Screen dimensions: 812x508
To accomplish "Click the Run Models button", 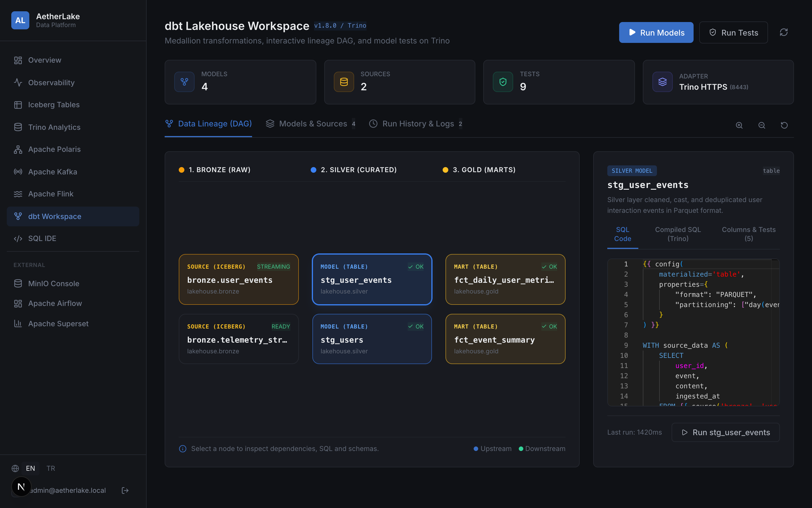I will [x=656, y=32].
